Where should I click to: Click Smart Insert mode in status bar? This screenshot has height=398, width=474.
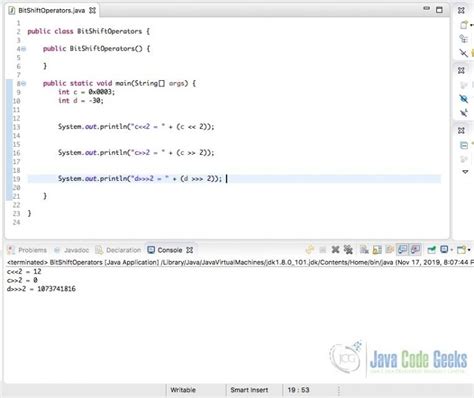249,390
